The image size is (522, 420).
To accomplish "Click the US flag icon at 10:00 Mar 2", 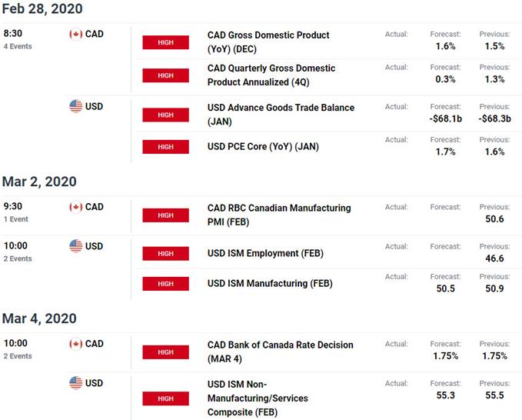I will [x=75, y=246].
